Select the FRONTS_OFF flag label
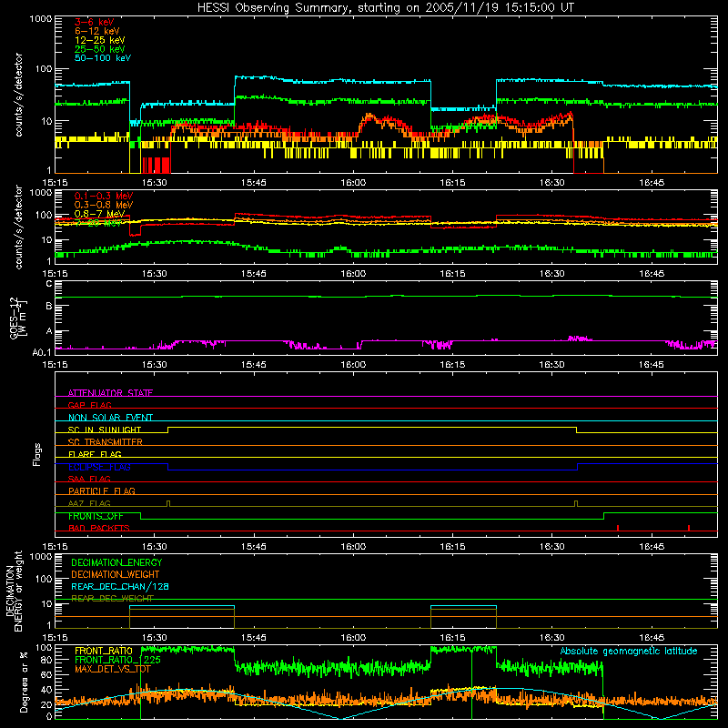The image size is (728, 728). 96,516
